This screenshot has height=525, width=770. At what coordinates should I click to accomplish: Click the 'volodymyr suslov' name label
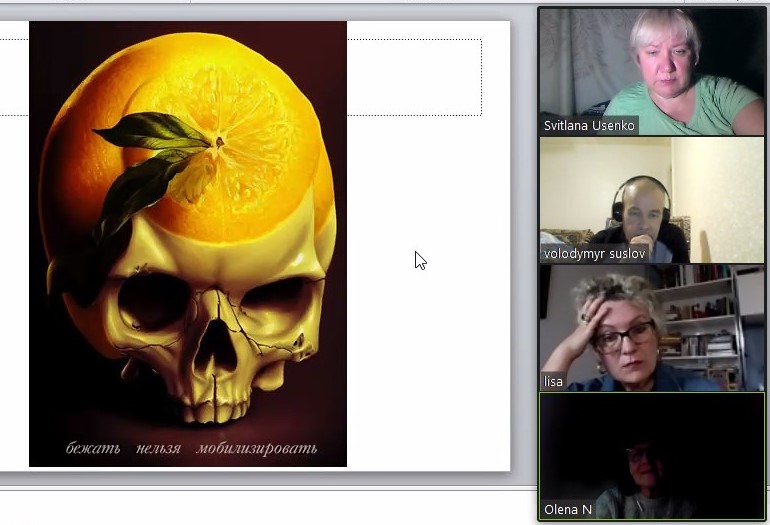(x=594, y=253)
